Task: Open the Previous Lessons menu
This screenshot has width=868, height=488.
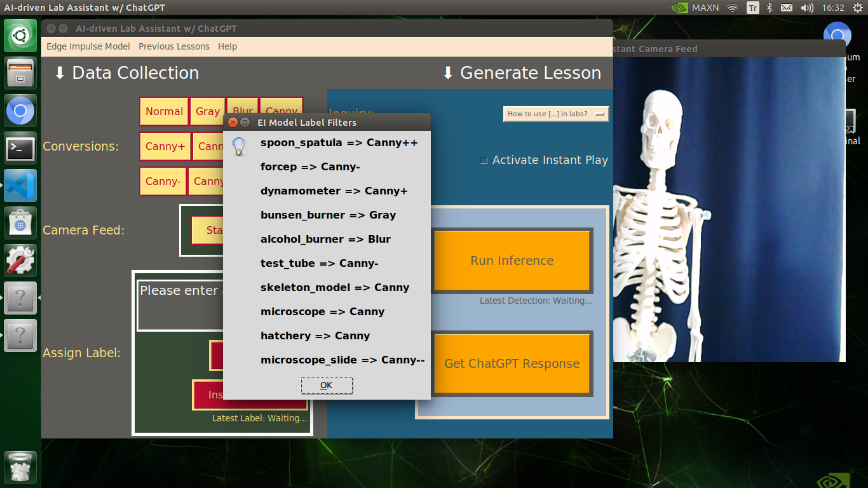Action: 173,46
